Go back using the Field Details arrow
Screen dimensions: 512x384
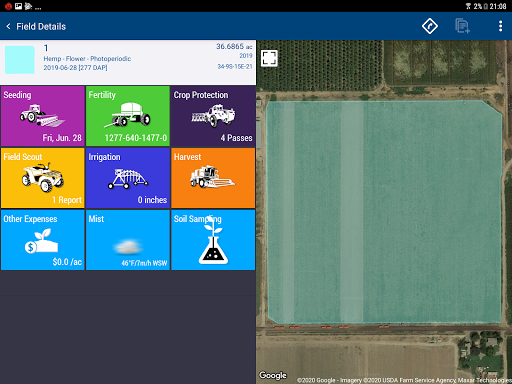(8, 26)
